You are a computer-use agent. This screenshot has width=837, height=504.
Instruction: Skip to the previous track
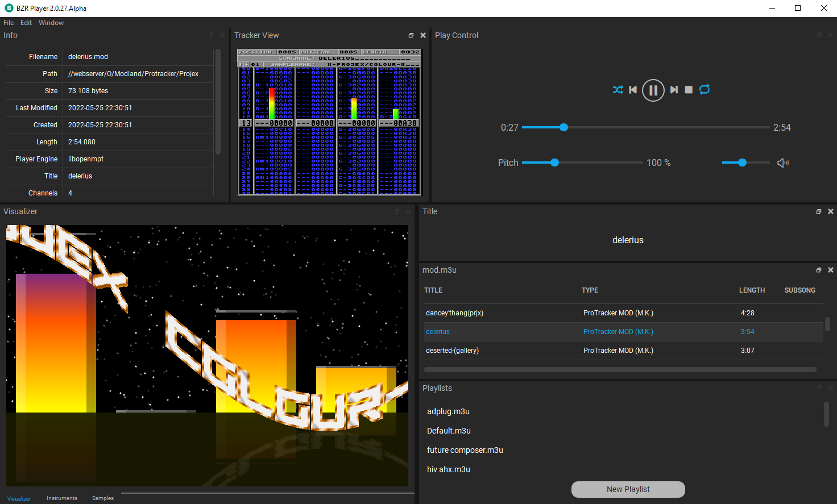633,90
